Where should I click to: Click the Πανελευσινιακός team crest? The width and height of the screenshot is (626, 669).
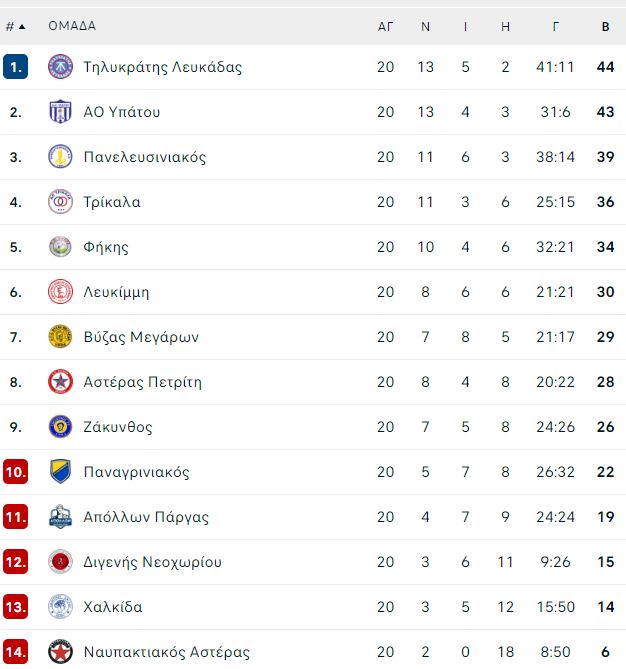coord(60,157)
